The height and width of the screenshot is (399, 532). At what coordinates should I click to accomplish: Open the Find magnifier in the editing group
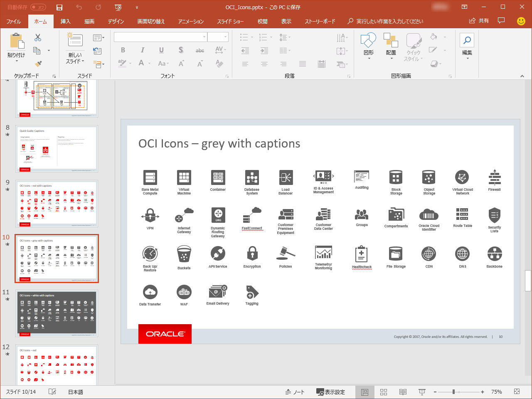click(x=467, y=40)
